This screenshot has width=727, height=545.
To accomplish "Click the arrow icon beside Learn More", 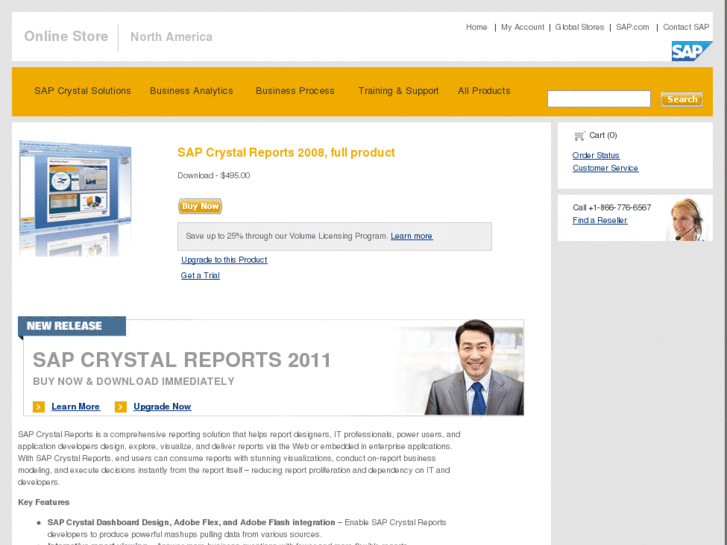I will click(39, 407).
